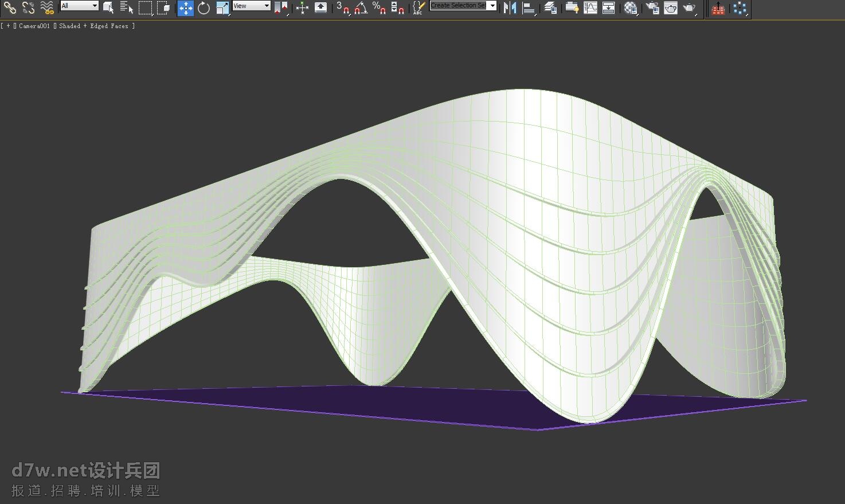The height and width of the screenshot is (504, 845).
Task: Open the viewport [+] general menu
Action: tap(8, 26)
